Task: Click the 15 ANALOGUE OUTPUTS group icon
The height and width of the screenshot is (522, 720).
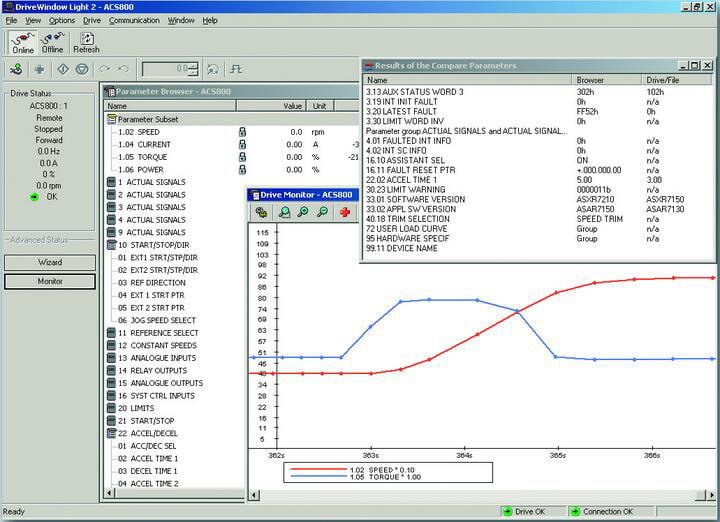Action: (x=111, y=383)
